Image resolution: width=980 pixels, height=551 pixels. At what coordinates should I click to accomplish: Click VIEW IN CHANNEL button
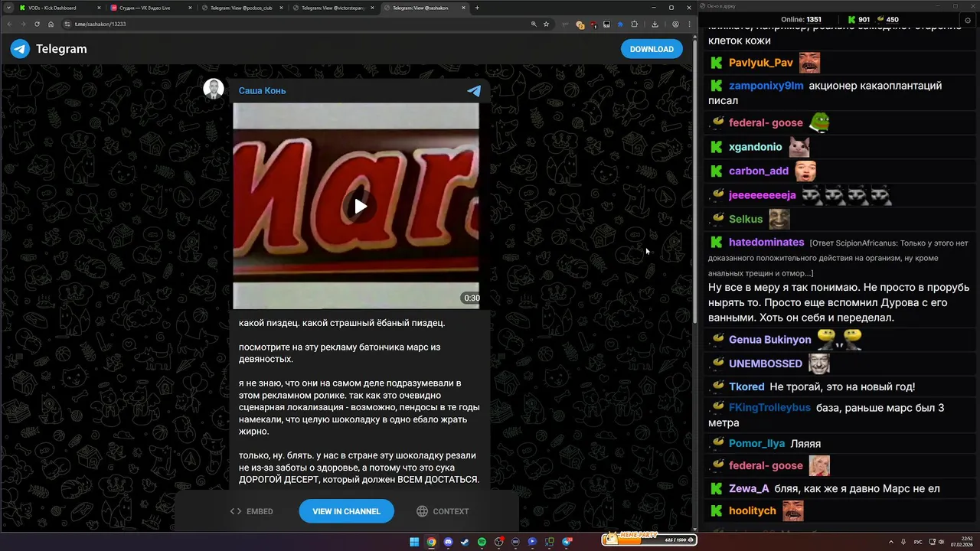coord(346,511)
